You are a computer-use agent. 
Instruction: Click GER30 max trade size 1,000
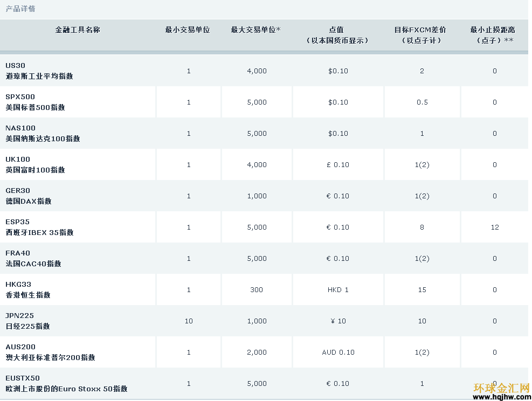(x=257, y=196)
